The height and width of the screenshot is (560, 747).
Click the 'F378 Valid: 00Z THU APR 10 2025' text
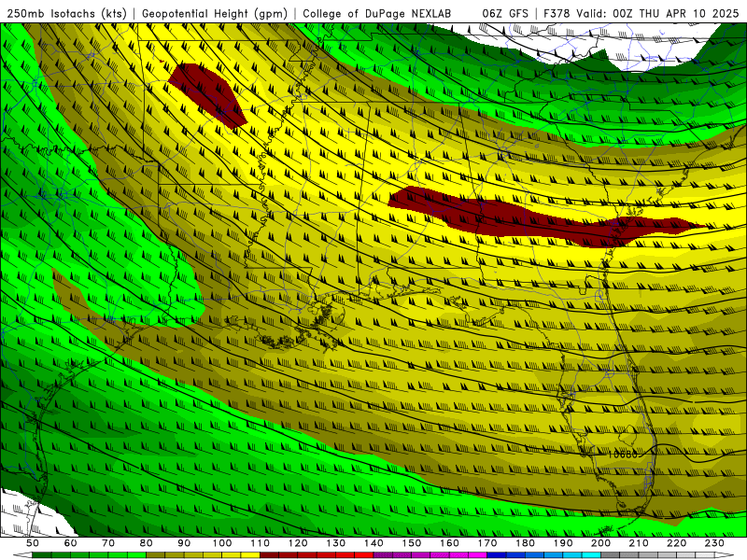pyautogui.click(x=641, y=14)
